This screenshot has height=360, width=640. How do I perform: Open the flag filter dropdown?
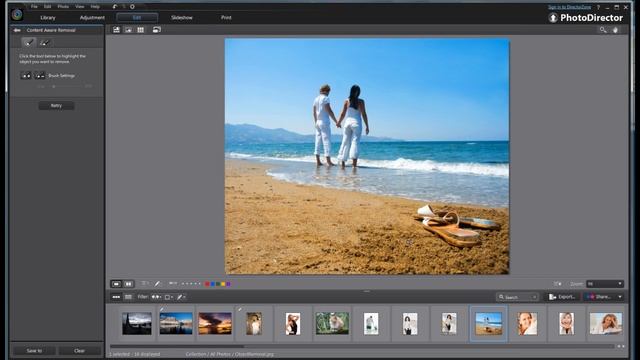tap(156, 297)
